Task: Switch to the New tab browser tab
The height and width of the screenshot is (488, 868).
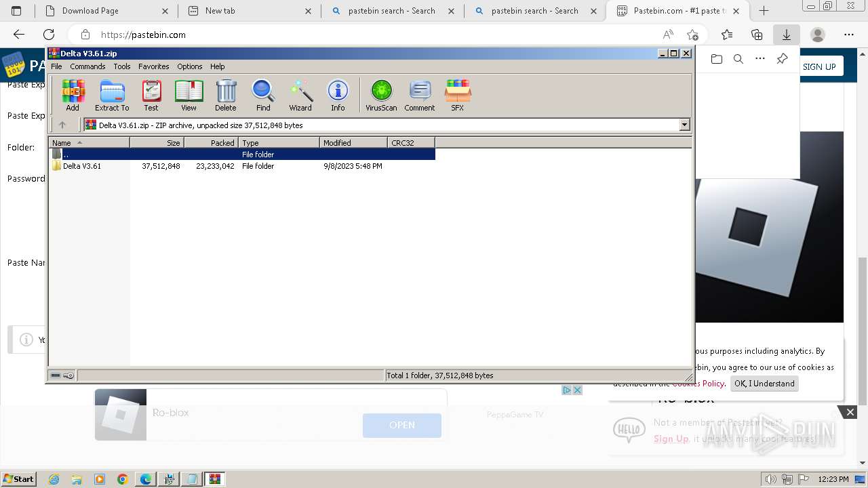Action: pos(249,11)
